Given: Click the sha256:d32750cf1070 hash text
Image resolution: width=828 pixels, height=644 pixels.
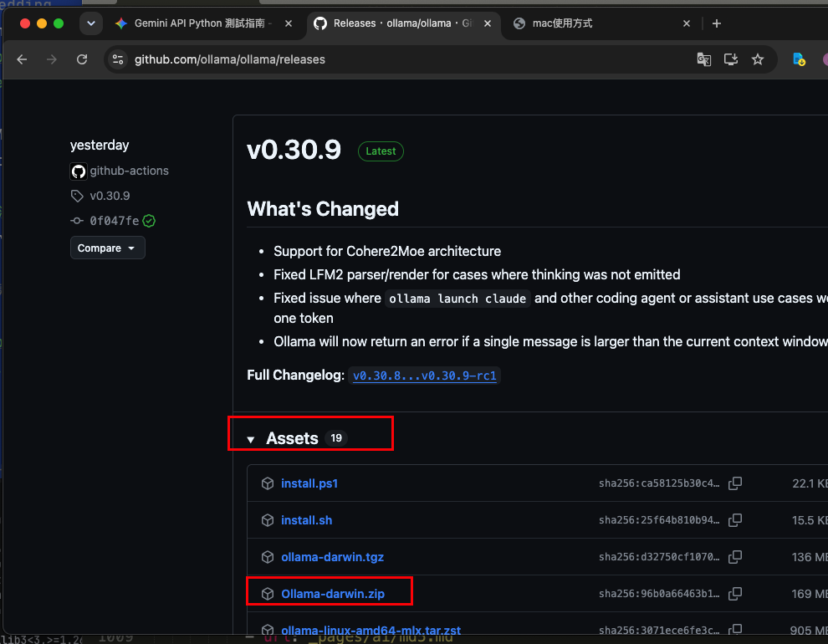Looking at the screenshot, I should (x=659, y=557).
